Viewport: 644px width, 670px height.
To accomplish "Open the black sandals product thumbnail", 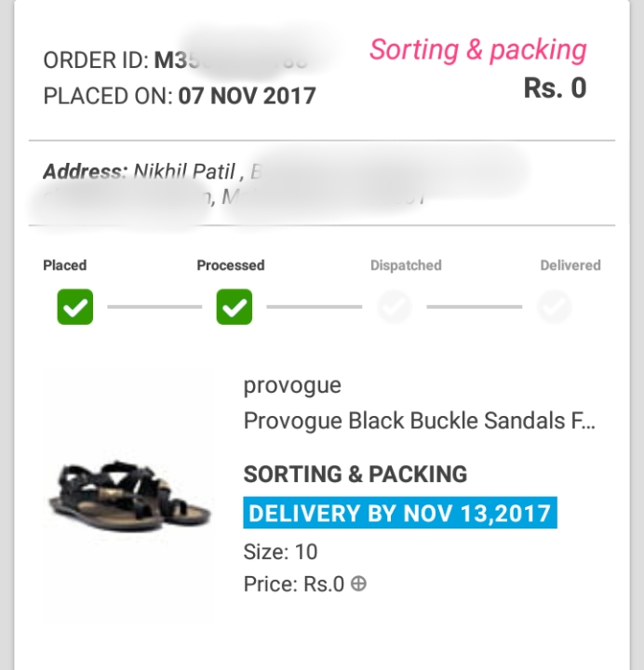I will pos(129,496).
